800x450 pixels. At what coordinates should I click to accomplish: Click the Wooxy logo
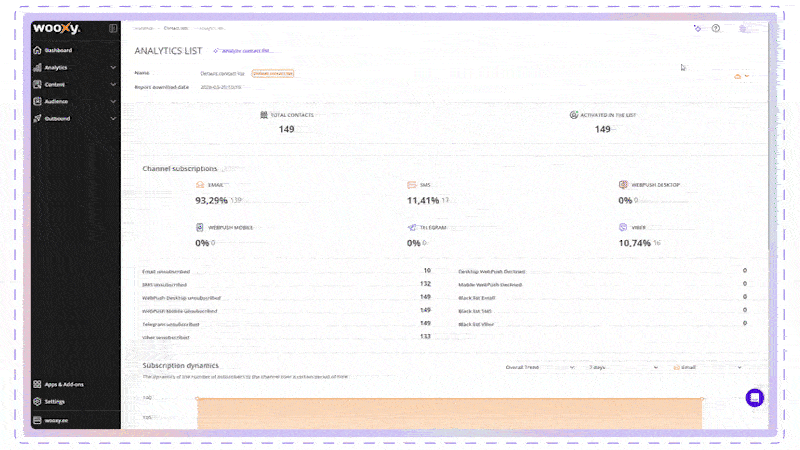point(56,29)
